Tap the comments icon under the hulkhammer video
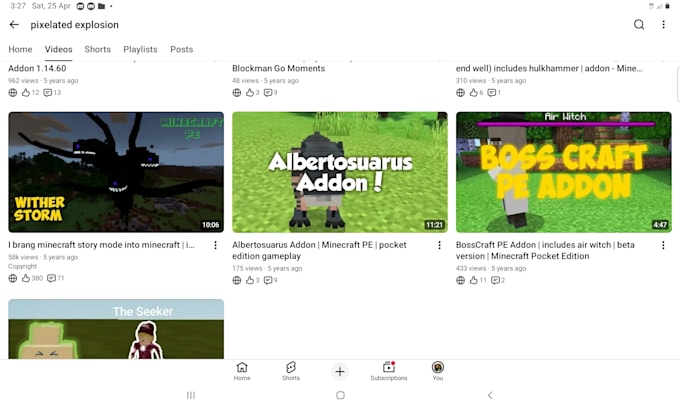 point(492,92)
